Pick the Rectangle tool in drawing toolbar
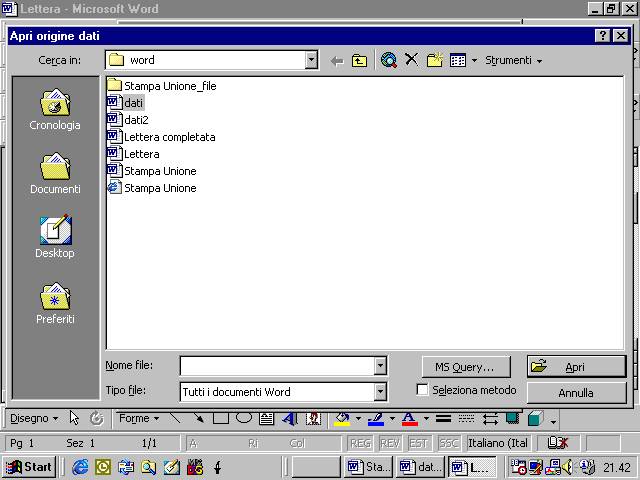This screenshot has height=480, width=640. (221, 418)
